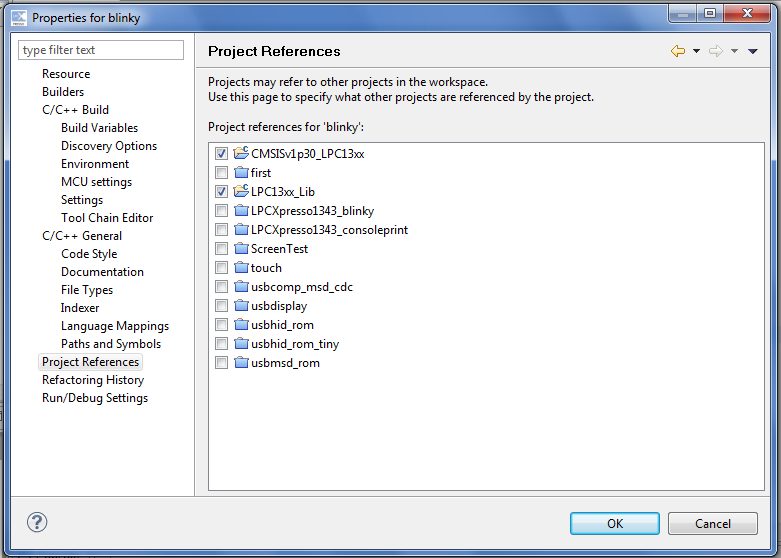
Task: Select Run/Debug Settings in the tree
Action: (x=95, y=398)
